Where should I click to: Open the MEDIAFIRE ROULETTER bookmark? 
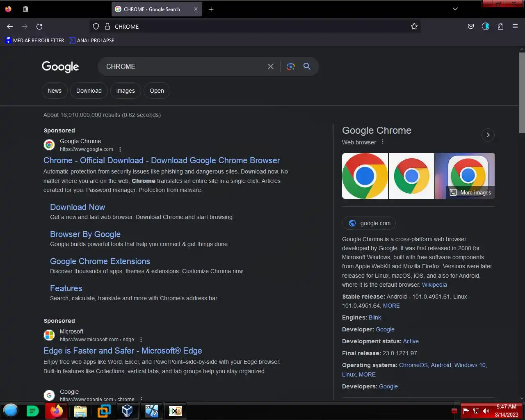pos(34,40)
